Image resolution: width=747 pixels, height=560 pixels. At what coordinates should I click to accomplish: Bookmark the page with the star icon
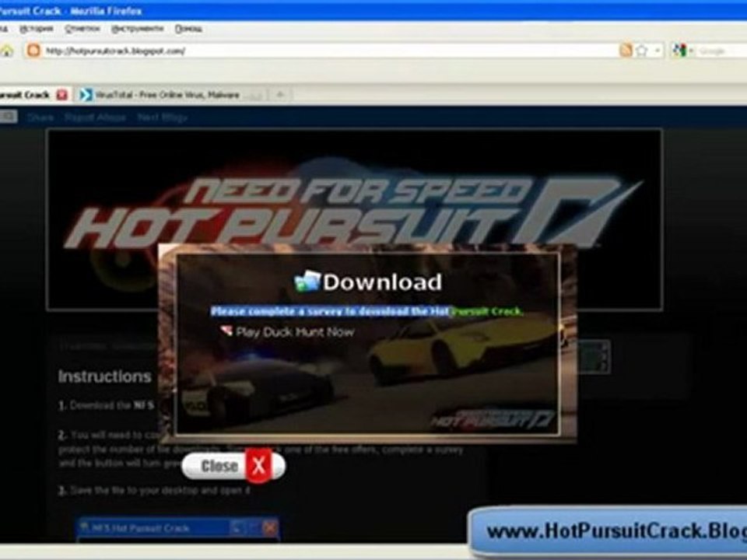[x=642, y=51]
